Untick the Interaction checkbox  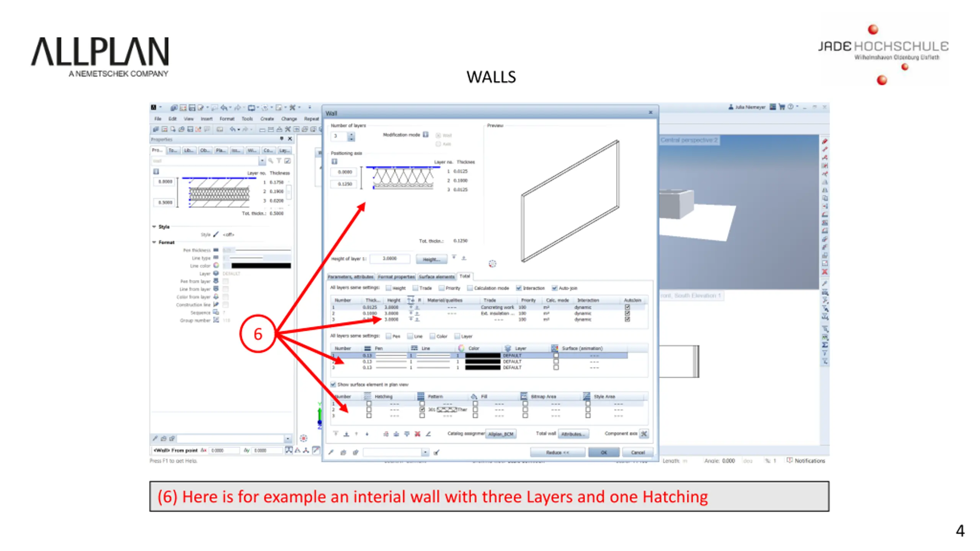(519, 288)
